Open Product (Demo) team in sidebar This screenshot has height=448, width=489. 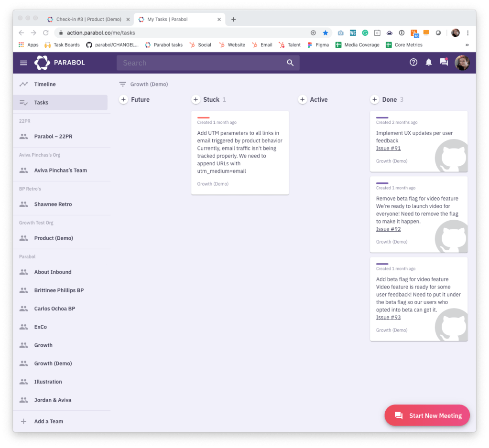[60, 238]
